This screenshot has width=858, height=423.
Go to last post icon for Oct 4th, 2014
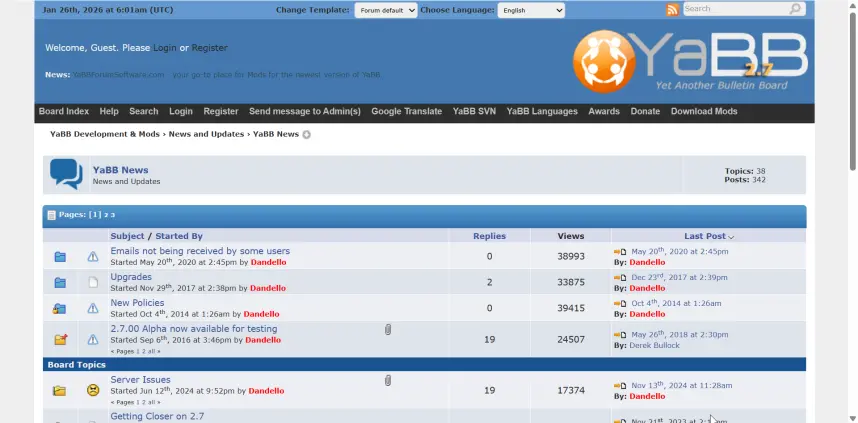620,303
